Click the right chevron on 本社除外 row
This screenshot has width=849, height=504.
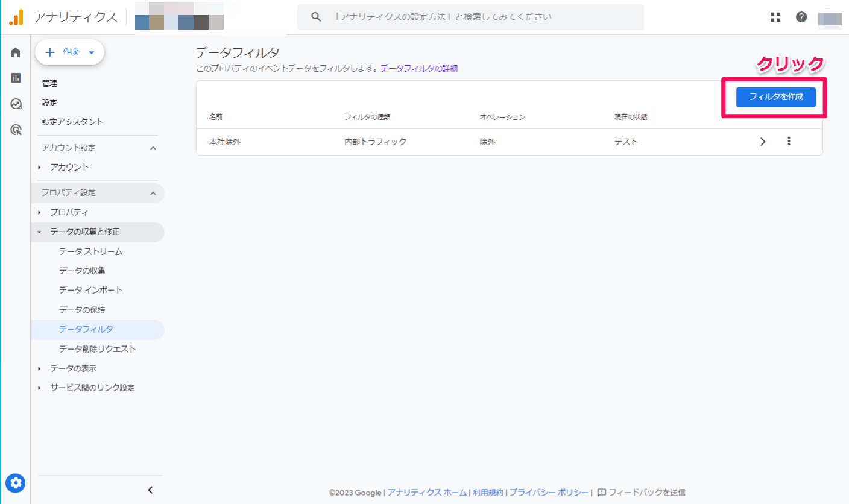click(763, 142)
